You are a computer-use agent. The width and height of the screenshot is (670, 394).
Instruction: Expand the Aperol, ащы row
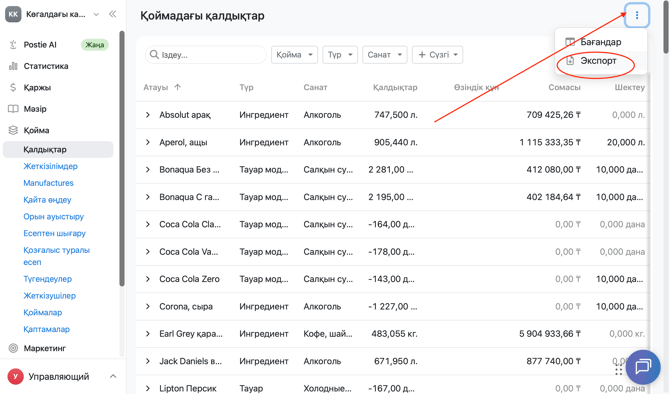147,142
